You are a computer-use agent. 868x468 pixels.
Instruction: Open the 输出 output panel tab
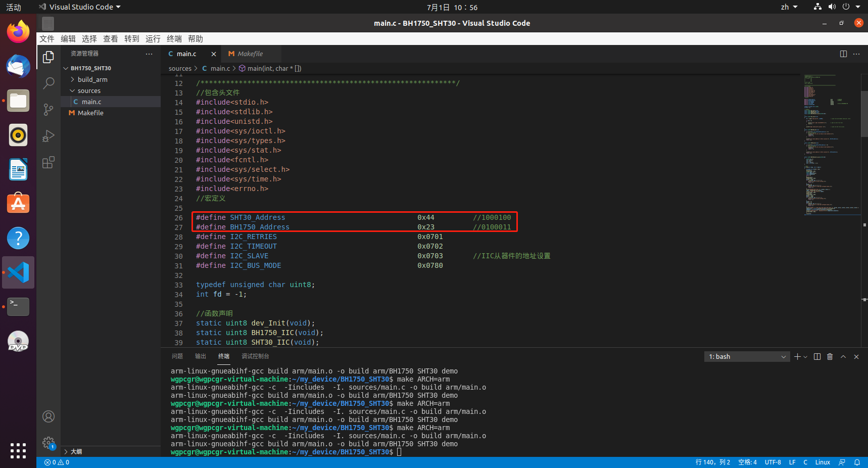201,356
